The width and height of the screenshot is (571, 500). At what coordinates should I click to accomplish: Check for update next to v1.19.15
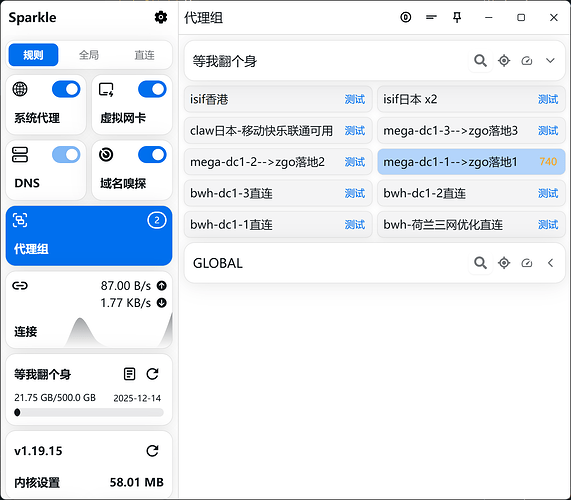152,451
